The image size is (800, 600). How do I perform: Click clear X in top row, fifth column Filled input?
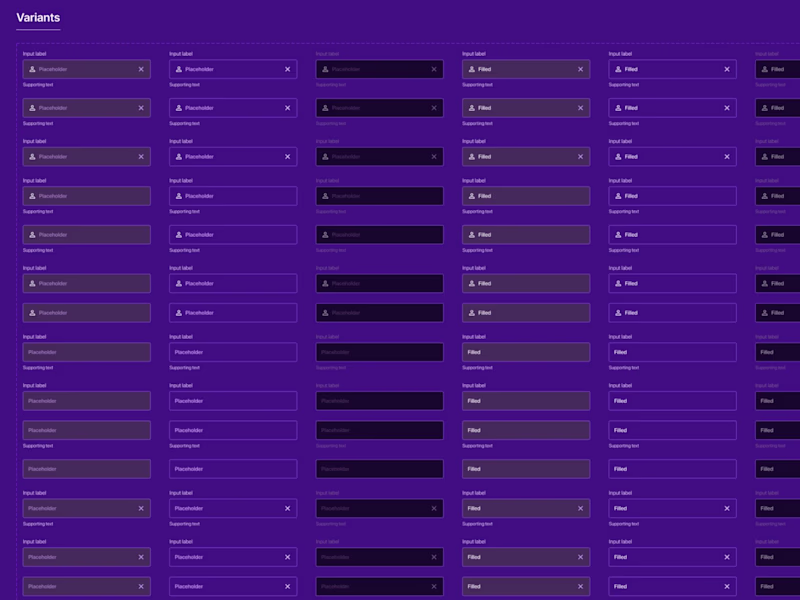pyautogui.click(x=727, y=69)
